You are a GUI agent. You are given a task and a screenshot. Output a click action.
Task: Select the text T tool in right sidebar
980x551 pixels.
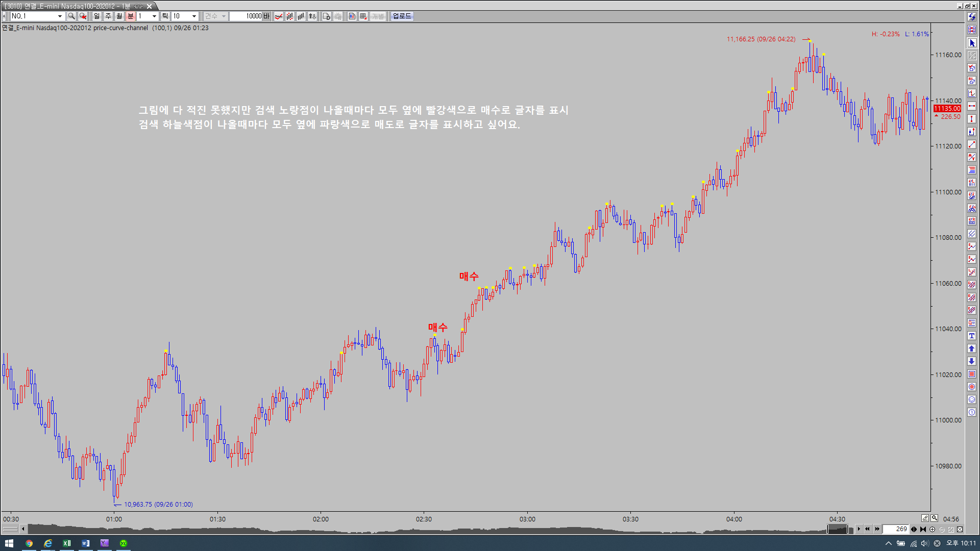tap(972, 336)
